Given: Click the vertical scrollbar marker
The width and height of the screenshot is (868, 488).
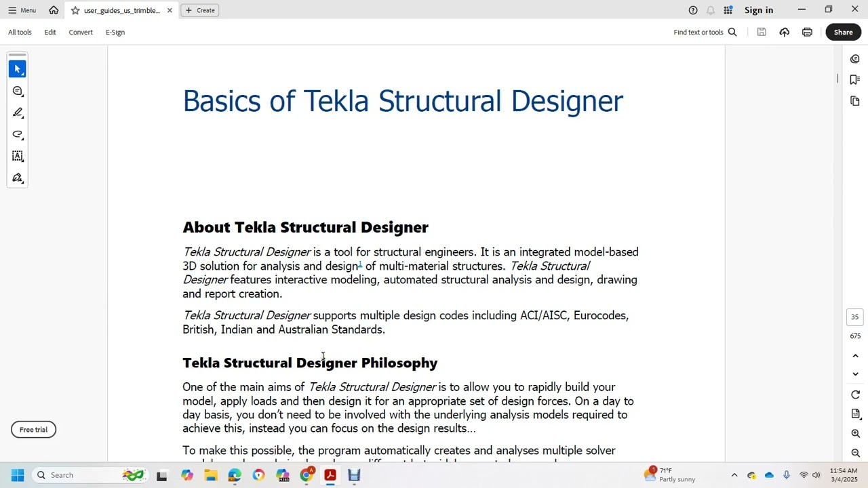Looking at the screenshot, I should coord(837,79).
